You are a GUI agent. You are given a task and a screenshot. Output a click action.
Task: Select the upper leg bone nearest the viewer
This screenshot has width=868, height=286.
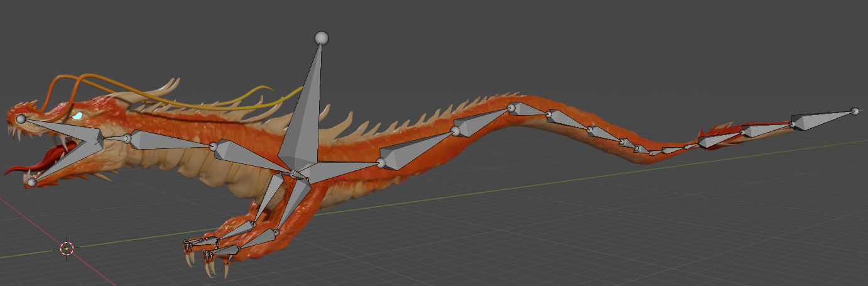(294, 204)
